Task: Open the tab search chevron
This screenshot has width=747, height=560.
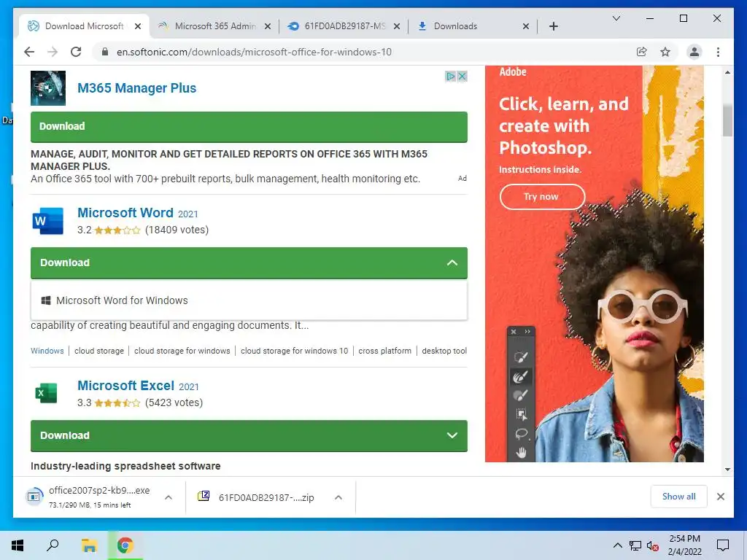Action: (616, 18)
